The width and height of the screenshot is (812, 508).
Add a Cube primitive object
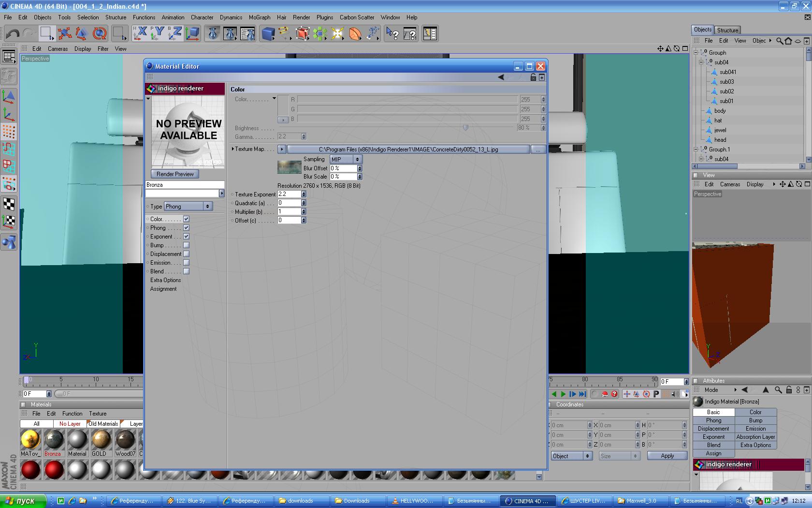coord(267,33)
